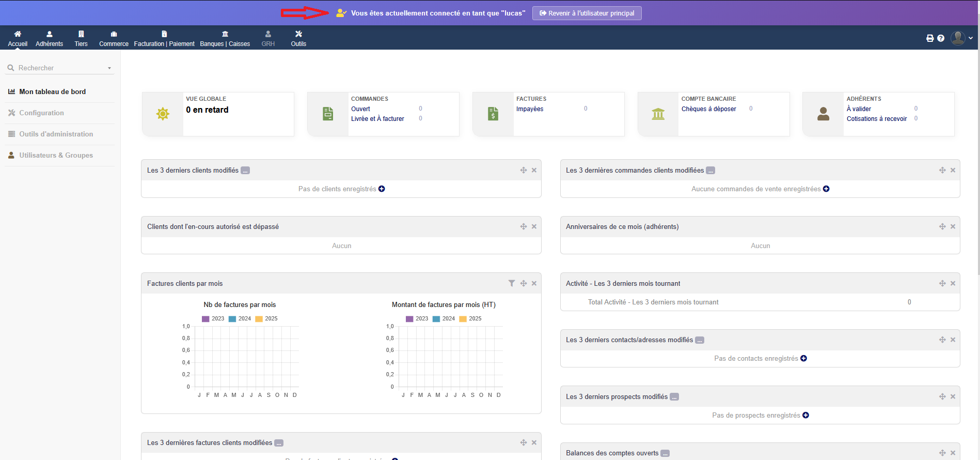The height and width of the screenshot is (460, 980).
Task: Click the filter icon on Factures clients par mois
Action: click(511, 283)
